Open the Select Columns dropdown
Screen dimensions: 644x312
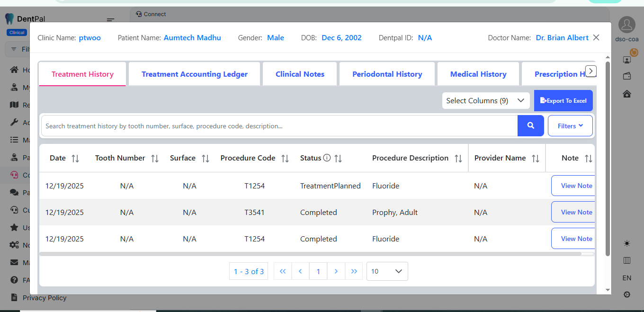coord(485,100)
